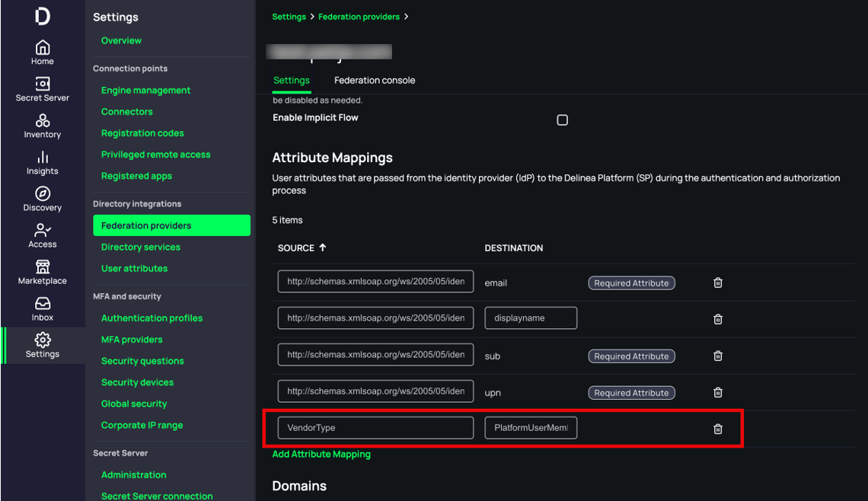
Task: Open Corporate IP range settings
Action: click(142, 425)
